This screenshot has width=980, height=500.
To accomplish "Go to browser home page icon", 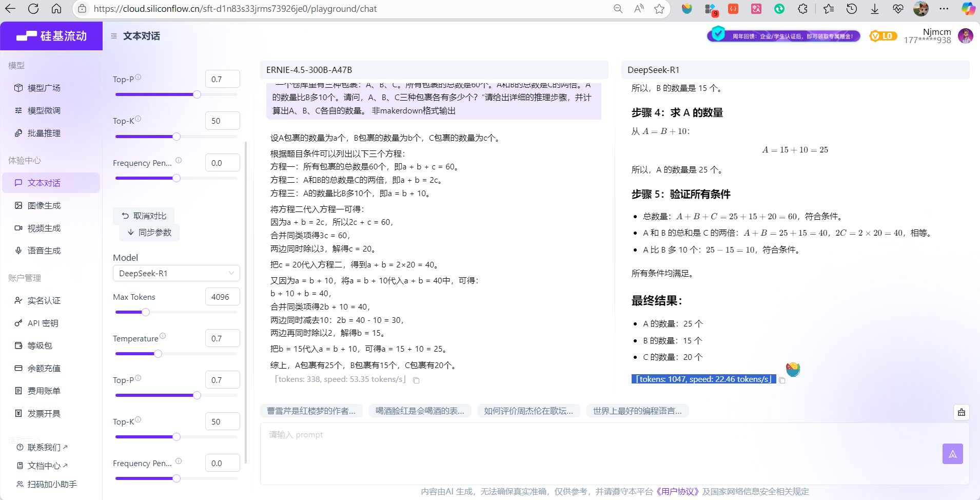I will pyautogui.click(x=56, y=9).
